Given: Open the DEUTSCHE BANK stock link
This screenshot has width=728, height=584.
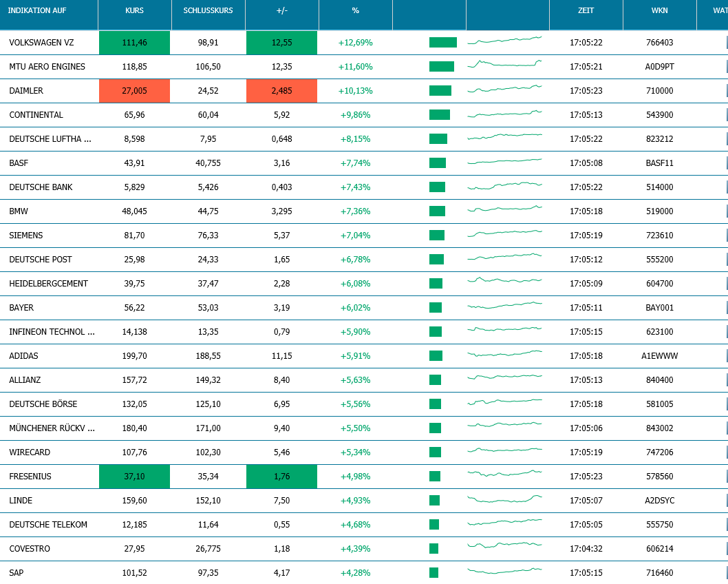Looking at the screenshot, I should point(41,187).
